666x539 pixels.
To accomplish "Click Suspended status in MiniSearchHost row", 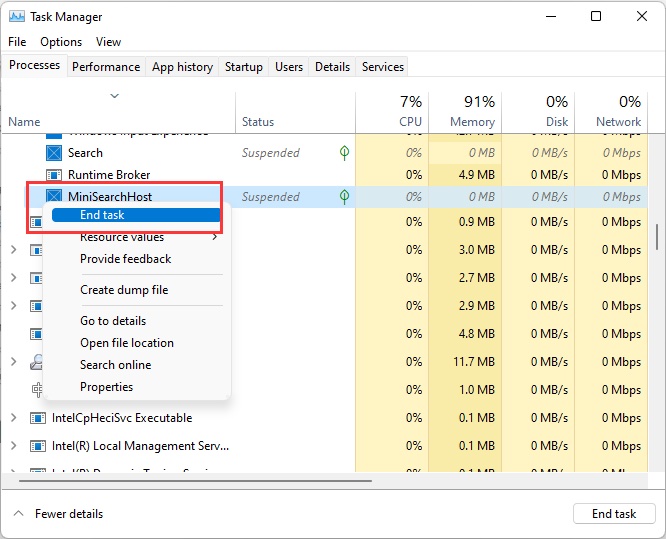I will point(271,197).
